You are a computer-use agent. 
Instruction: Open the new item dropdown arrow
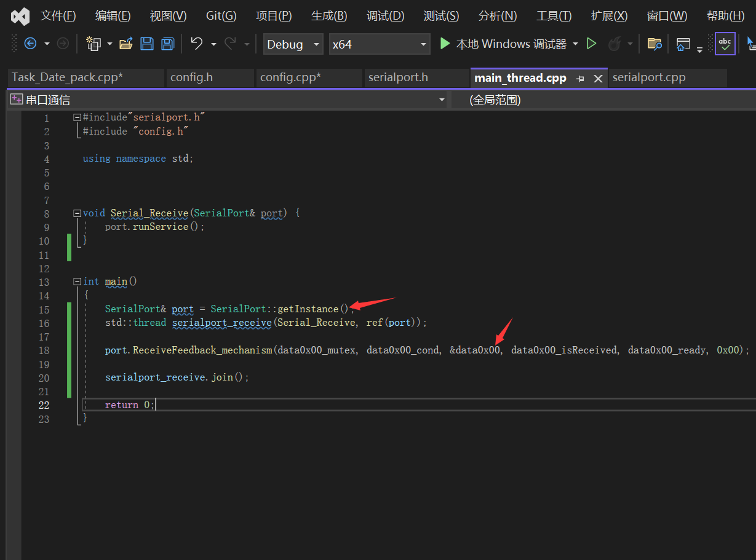click(x=109, y=44)
